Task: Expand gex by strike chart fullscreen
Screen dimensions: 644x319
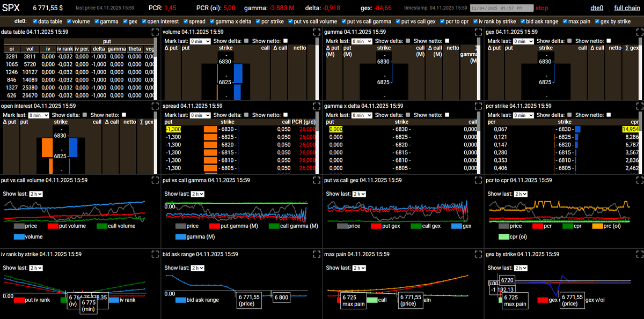Action: point(640,254)
